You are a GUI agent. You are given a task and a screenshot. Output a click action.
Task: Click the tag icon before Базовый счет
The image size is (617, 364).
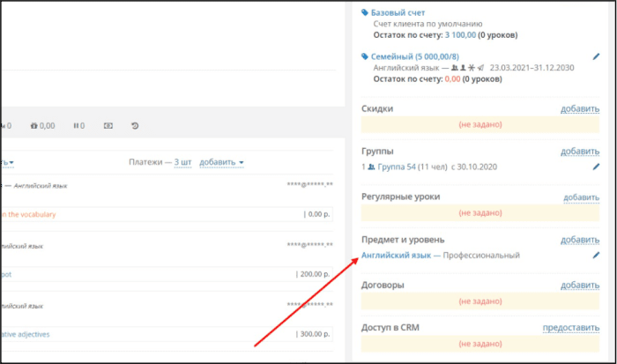tap(365, 12)
